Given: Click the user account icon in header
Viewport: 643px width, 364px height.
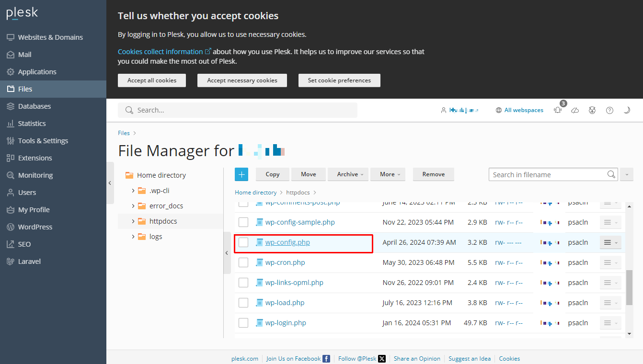Looking at the screenshot, I should 444,110.
